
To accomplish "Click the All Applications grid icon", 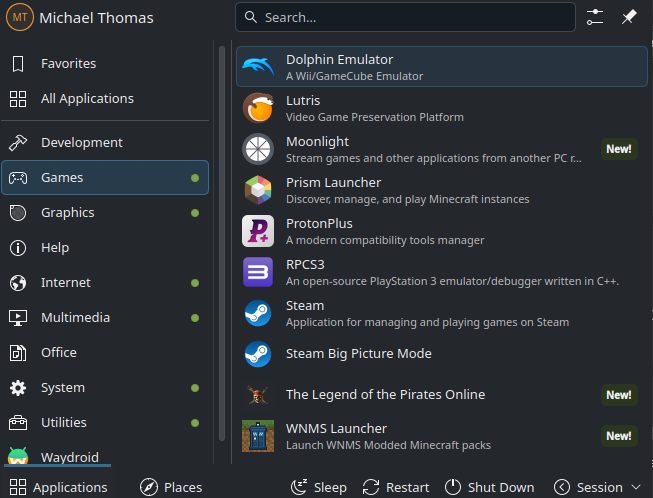I will 18,99.
